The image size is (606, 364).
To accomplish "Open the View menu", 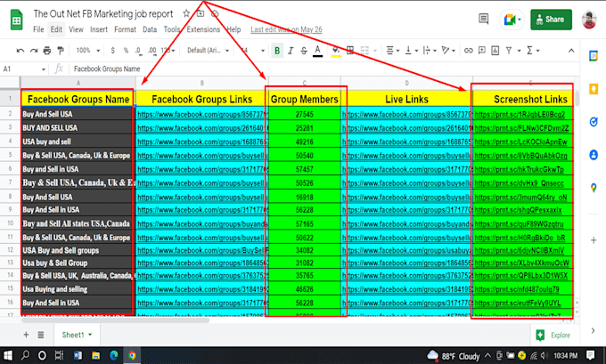I will (x=76, y=29).
